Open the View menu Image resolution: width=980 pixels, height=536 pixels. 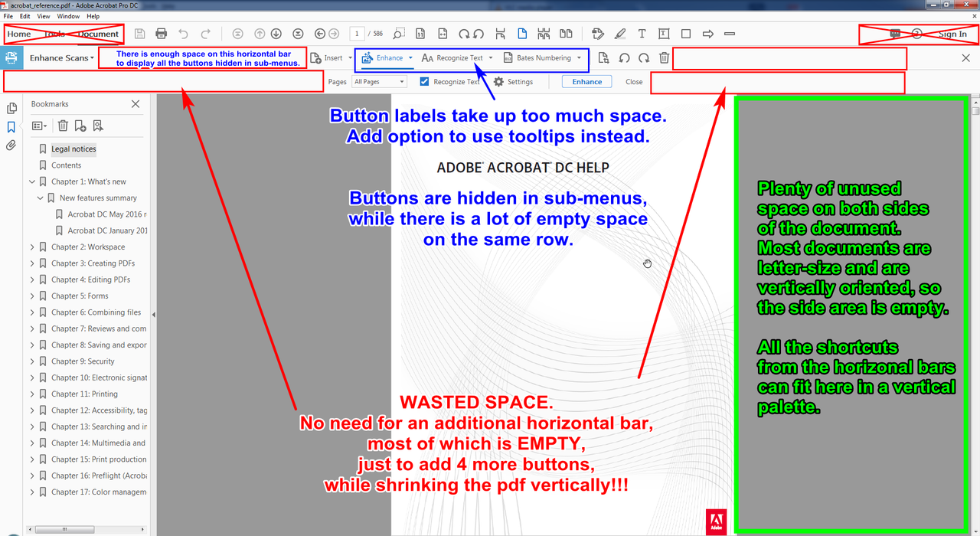44,16
